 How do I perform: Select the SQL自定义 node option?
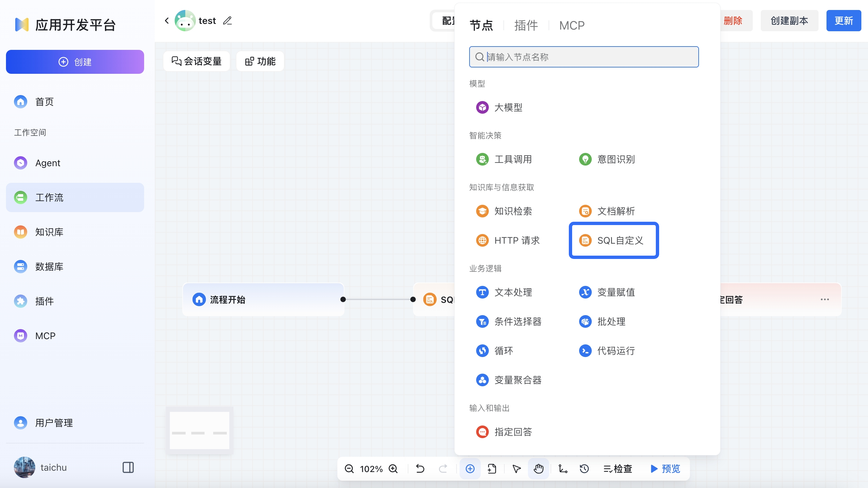614,240
